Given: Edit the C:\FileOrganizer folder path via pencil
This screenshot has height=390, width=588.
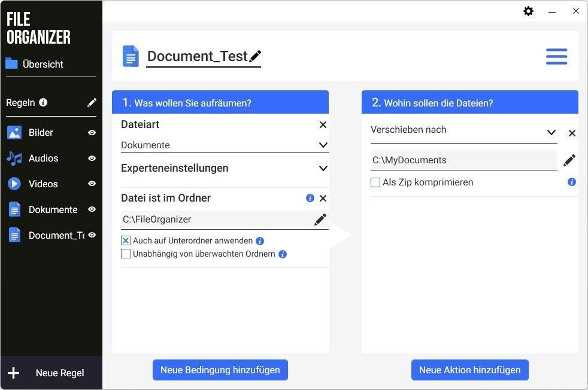Looking at the screenshot, I should pyautogui.click(x=320, y=220).
